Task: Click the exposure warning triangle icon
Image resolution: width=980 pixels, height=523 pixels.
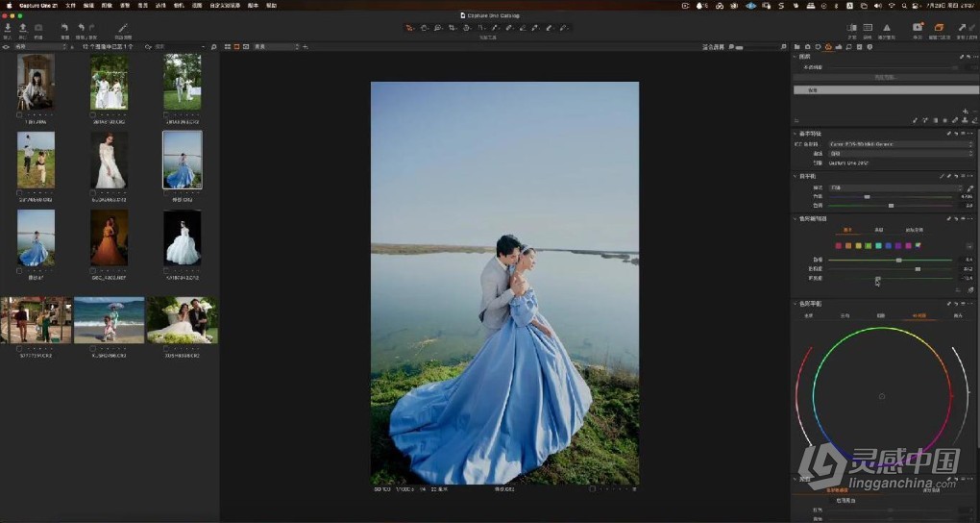Action: 886,28
